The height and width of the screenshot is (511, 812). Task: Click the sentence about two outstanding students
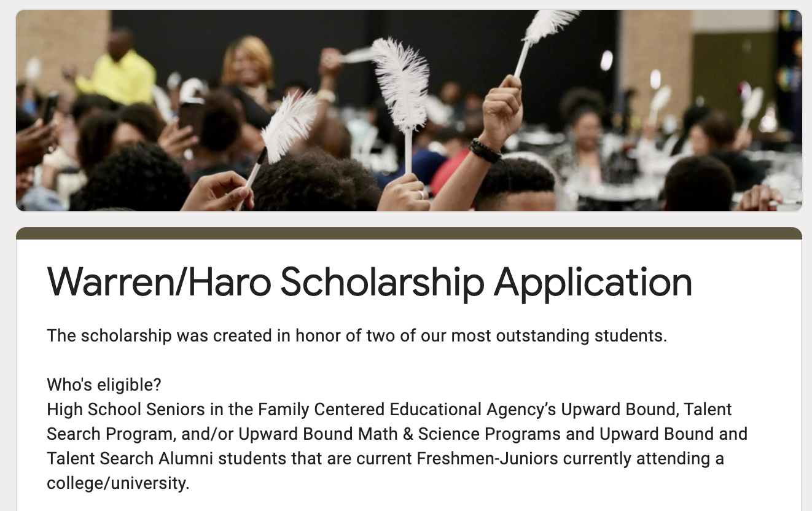coord(357,336)
